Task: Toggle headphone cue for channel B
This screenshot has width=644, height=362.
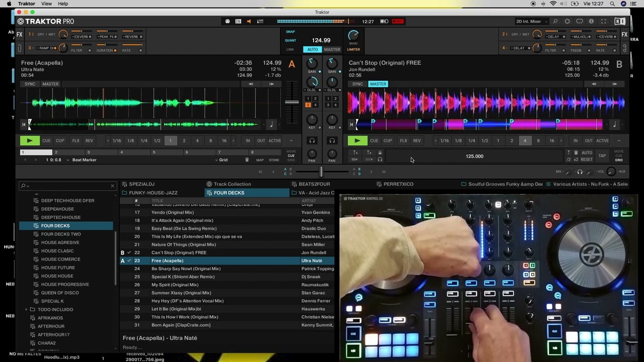Action: pos(332,141)
